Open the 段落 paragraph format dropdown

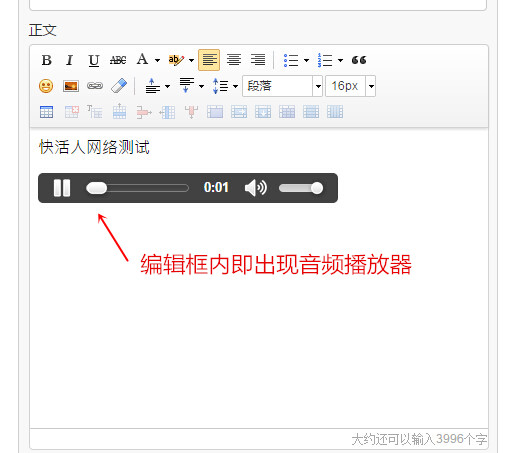pos(282,86)
